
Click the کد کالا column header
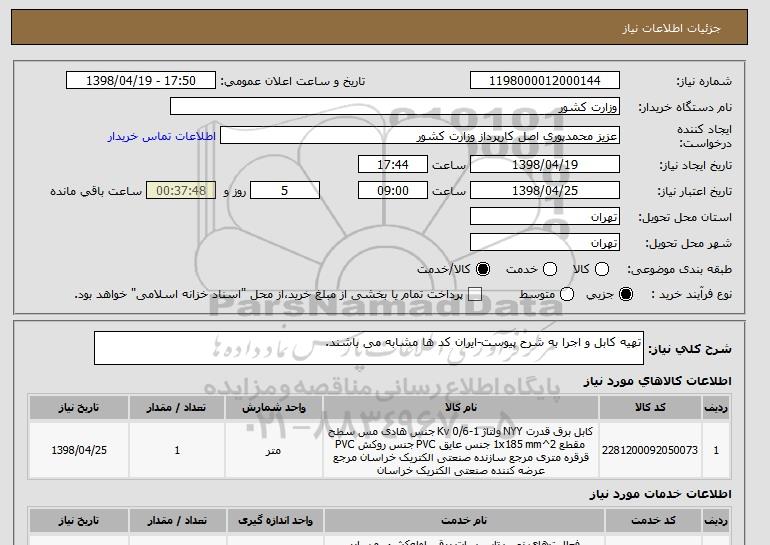(650, 408)
